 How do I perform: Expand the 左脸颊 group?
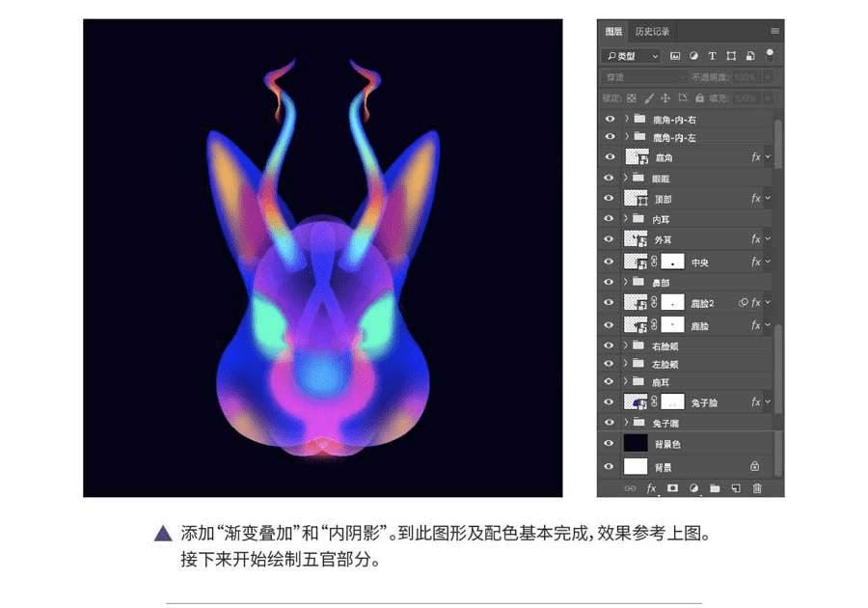[626, 364]
